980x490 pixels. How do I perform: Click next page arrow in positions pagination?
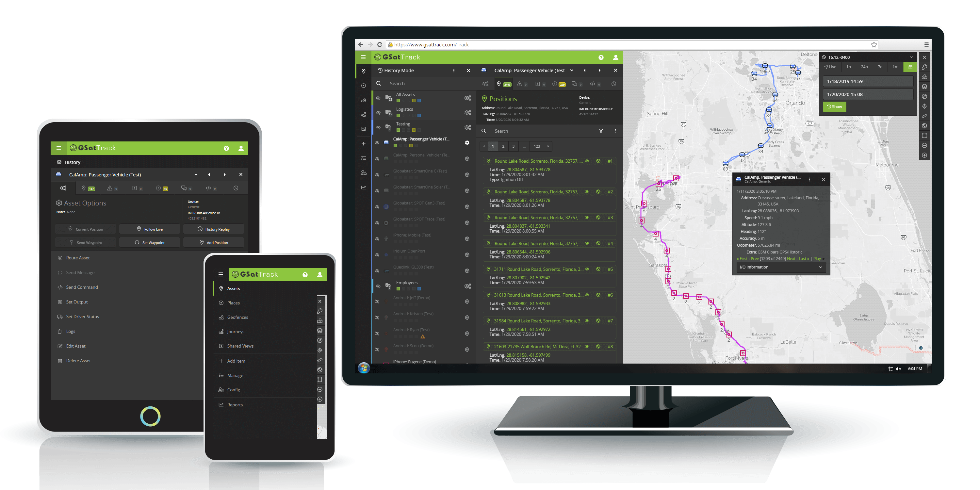[548, 146]
